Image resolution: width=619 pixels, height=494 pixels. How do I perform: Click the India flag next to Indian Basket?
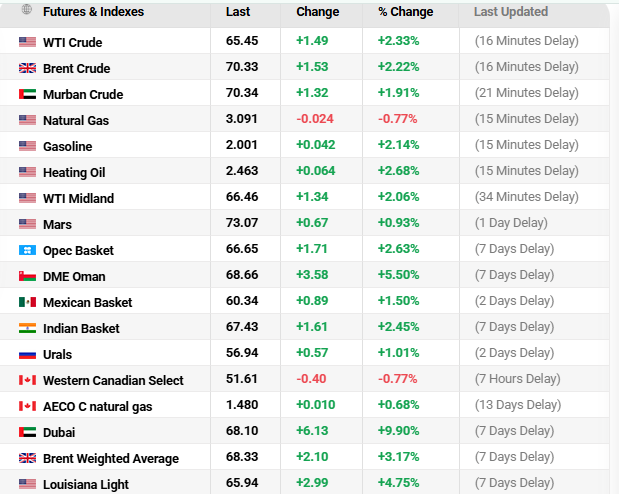[27, 328]
